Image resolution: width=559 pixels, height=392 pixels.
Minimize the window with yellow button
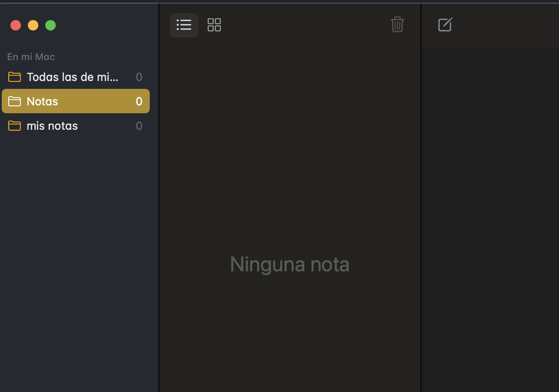click(x=33, y=25)
